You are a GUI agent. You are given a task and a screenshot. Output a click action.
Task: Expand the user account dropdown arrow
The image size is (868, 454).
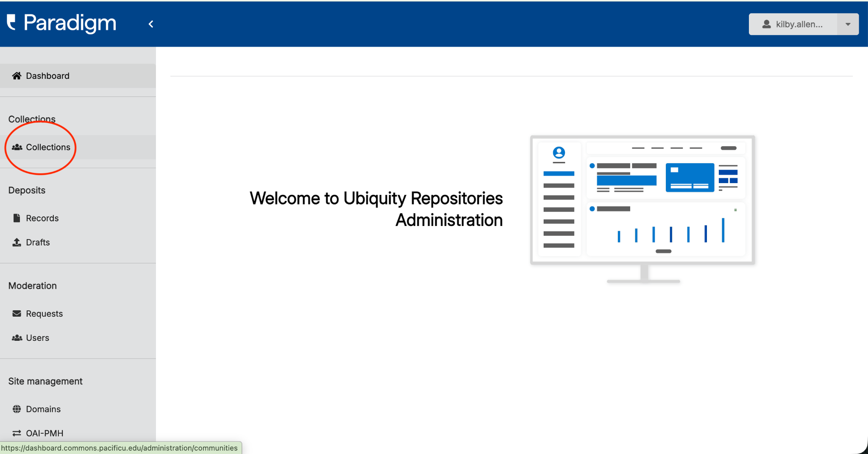(x=848, y=24)
